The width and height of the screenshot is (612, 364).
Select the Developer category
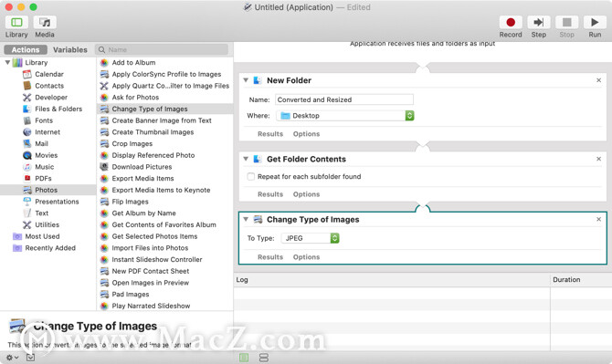[51, 98]
